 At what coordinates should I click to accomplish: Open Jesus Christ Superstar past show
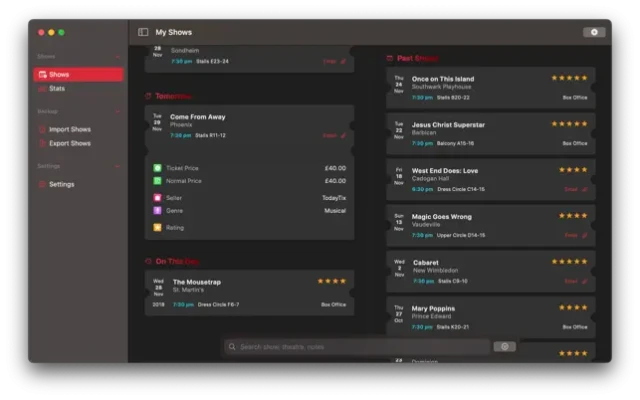[x=491, y=133]
